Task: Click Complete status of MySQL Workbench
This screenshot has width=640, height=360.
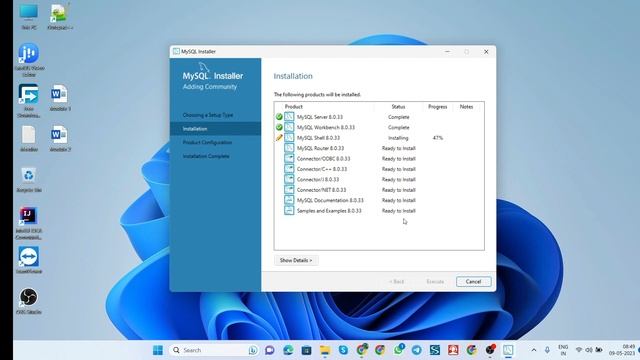Action: (398, 127)
